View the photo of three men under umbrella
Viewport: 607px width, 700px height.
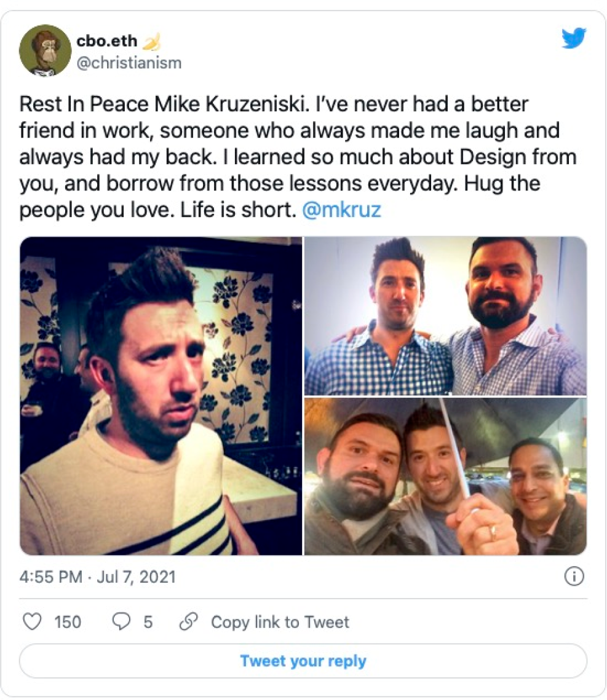click(x=445, y=477)
